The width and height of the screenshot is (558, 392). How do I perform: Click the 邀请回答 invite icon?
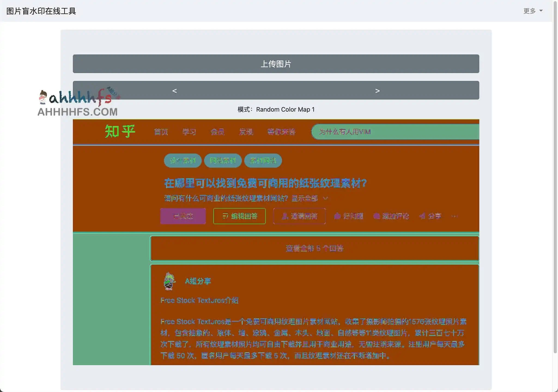tap(284, 216)
